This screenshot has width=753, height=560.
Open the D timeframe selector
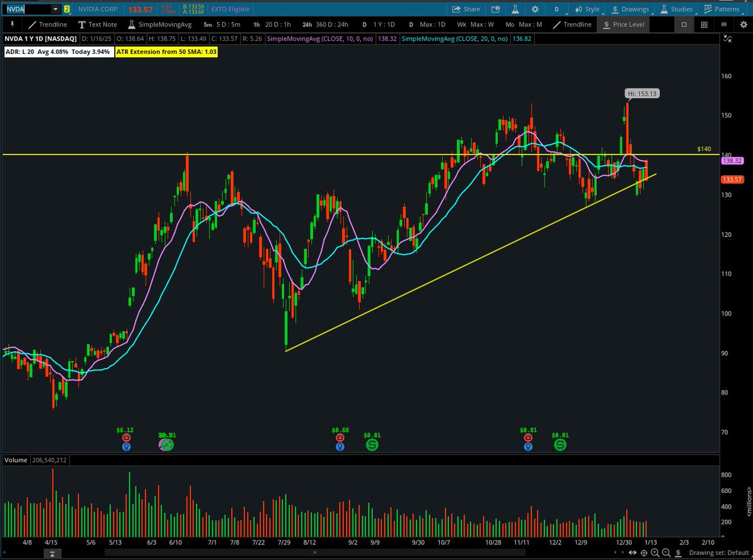[556, 9]
